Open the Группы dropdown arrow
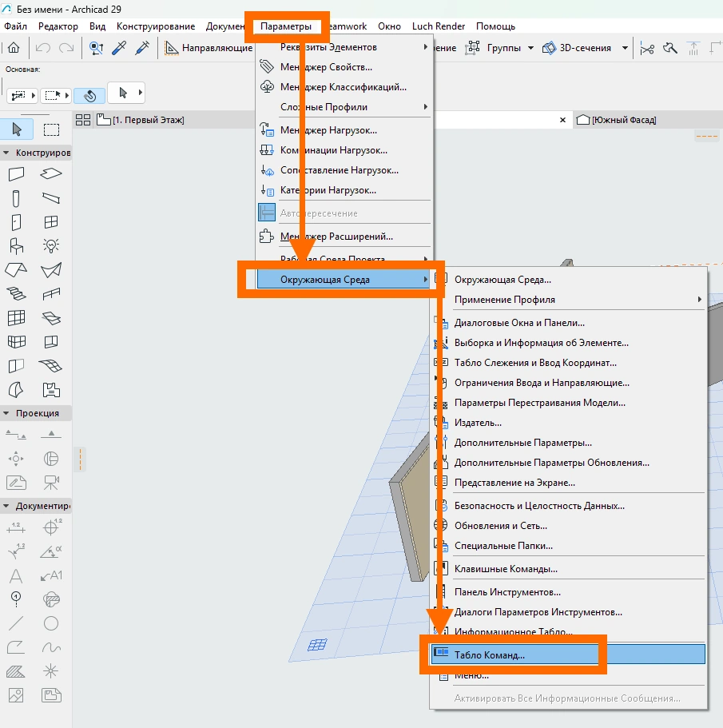 tap(531, 48)
